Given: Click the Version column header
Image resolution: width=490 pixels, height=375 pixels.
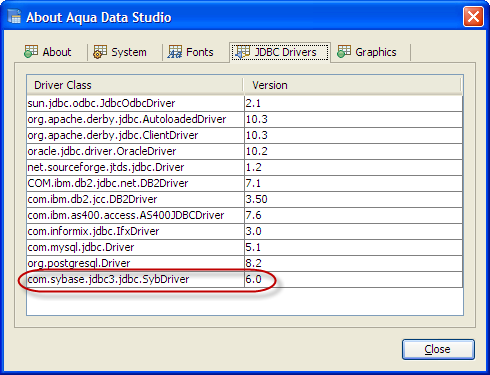Looking at the screenshot, I should (352, 85).
